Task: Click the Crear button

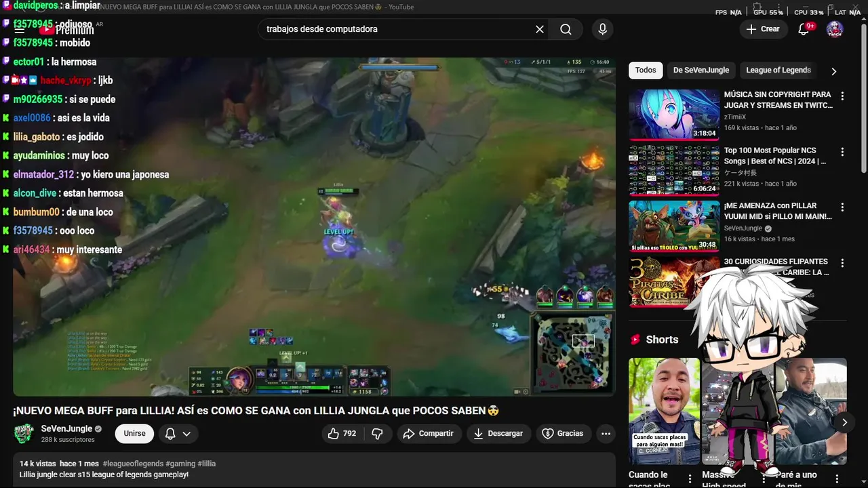Action: (763, 29)
